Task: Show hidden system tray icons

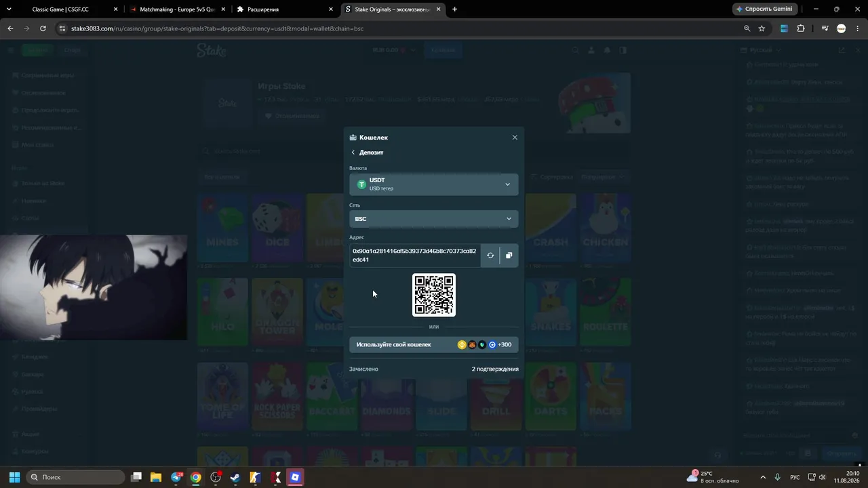Action: click(763, 477)
